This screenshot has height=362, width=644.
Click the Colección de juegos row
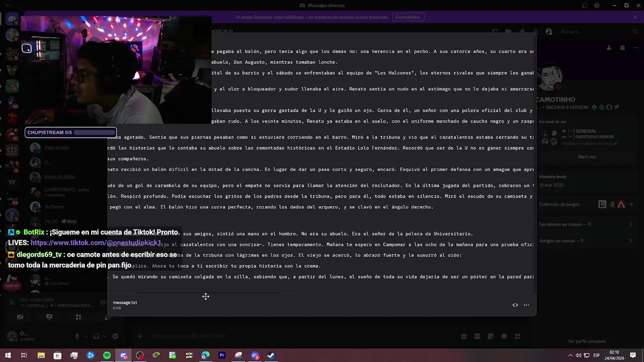tap(587, 204)
